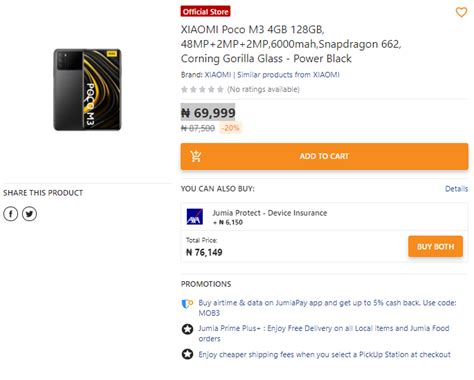Open the XIAOMI brand link
The image size is (474, 380).
point(218,75)
